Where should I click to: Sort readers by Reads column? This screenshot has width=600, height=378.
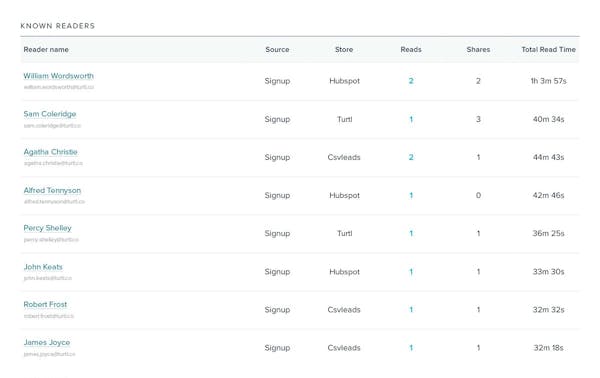tap(411, 49)
